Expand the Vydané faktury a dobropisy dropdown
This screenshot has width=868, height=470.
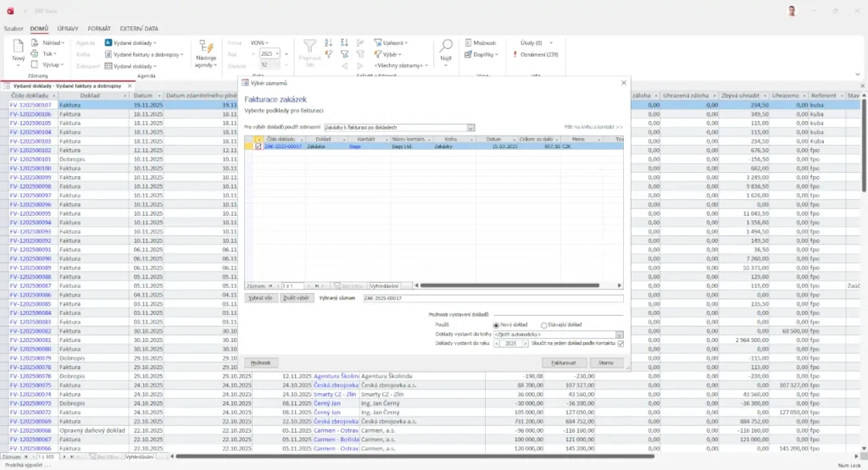click(x=182, y=54)
